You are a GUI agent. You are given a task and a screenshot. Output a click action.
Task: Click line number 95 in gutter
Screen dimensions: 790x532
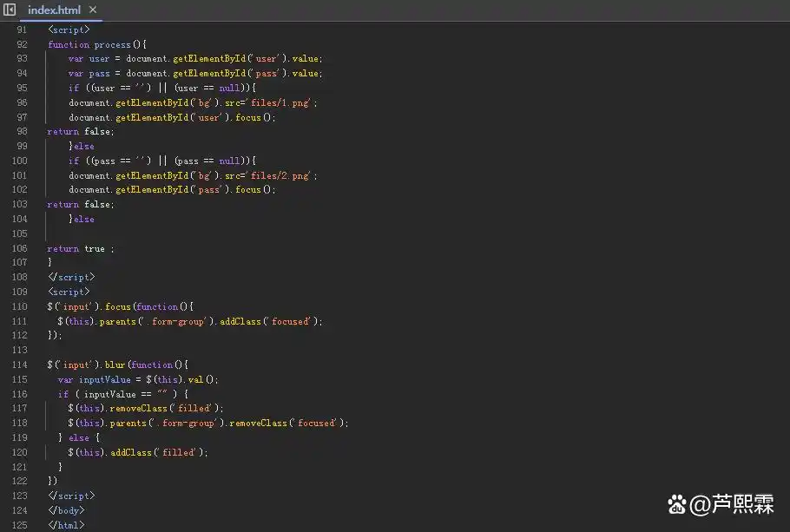point(22,88)
